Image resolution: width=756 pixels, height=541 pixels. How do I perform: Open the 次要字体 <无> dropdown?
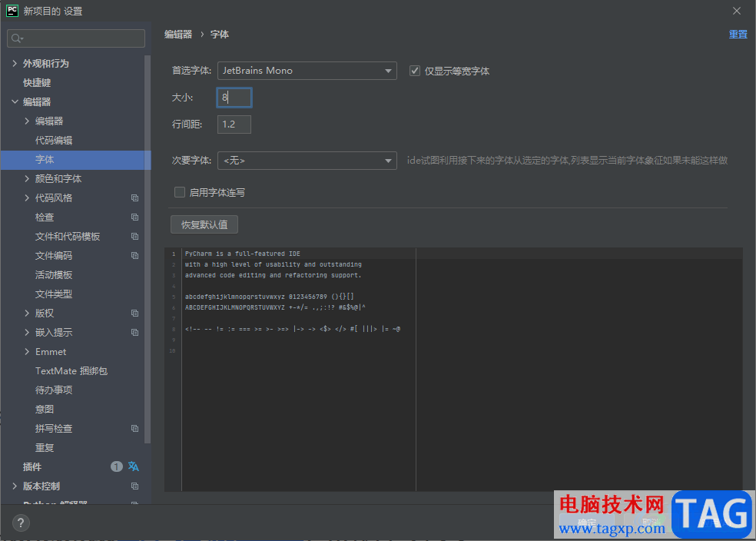tap(307, 161)
